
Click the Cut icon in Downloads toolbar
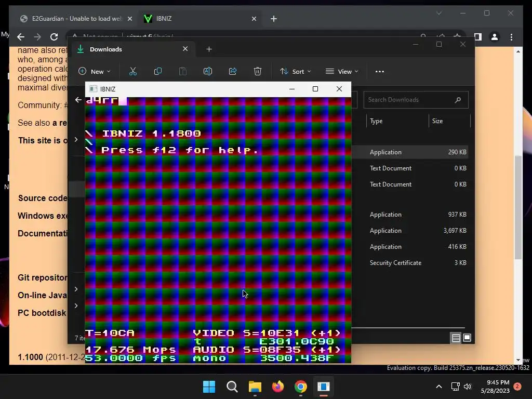point(132,71)
